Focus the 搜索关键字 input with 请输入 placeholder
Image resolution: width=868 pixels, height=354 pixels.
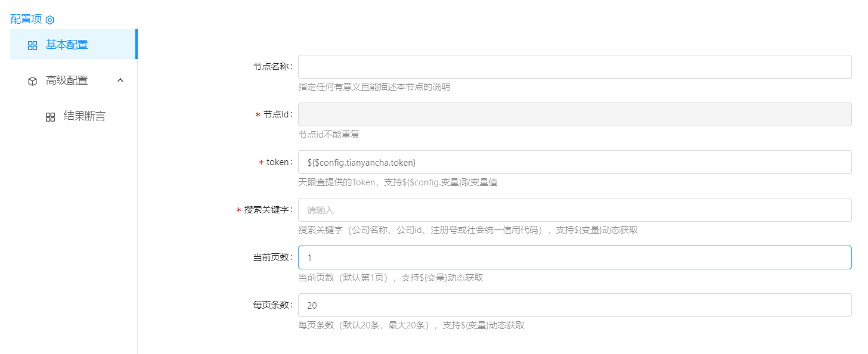(x=574, y=210)
